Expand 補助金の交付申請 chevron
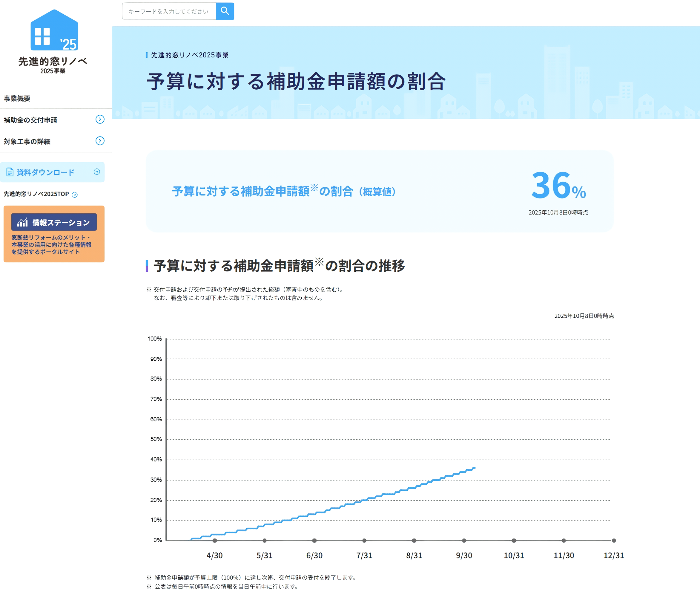Viewport: 700px width, 612px height. [100, 119]
